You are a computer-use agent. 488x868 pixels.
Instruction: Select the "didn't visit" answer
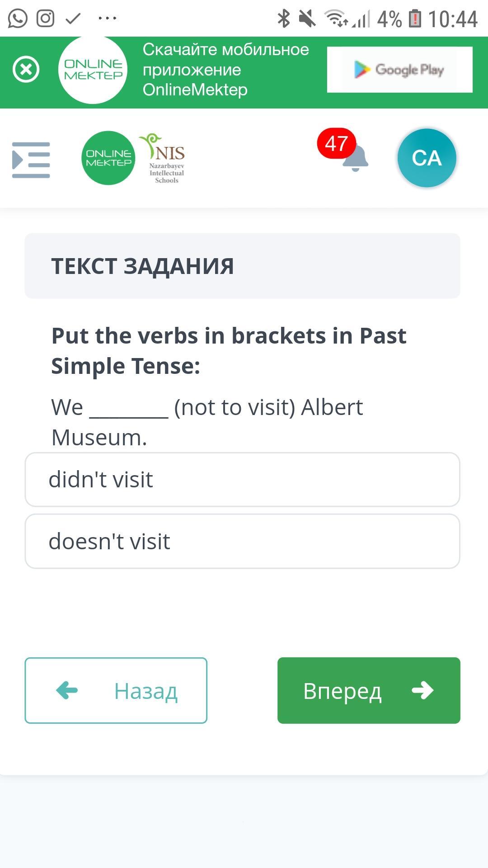[x=242, y=480]
